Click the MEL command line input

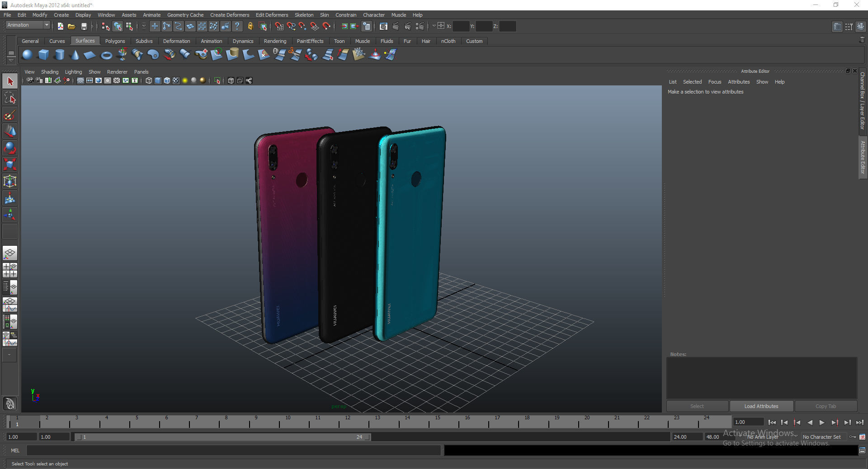tap(233, 450)
